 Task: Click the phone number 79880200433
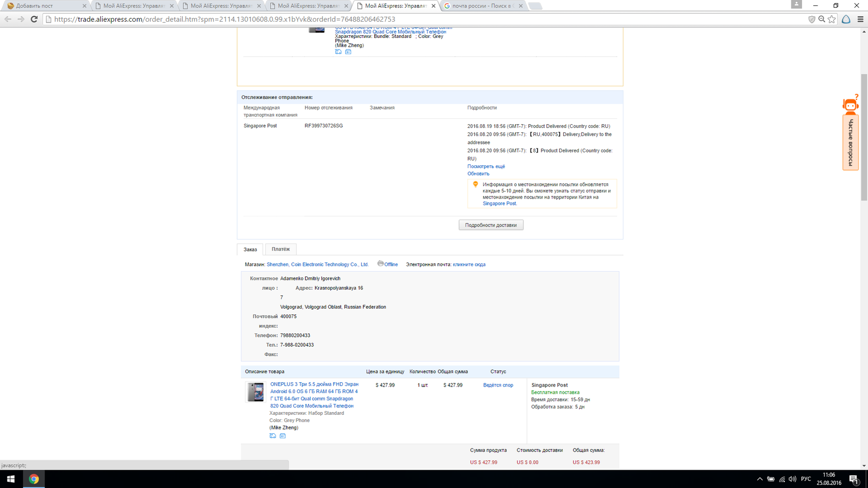point(295,336)
